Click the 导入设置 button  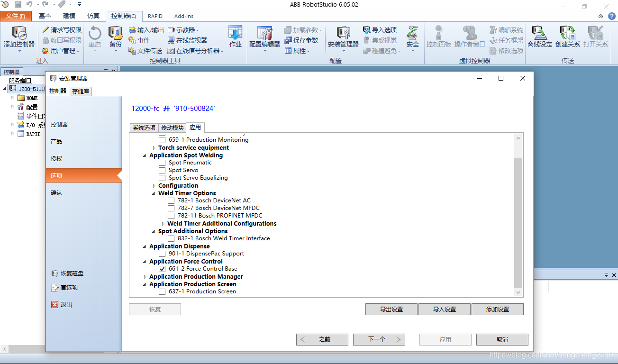(x=445, y=309)
